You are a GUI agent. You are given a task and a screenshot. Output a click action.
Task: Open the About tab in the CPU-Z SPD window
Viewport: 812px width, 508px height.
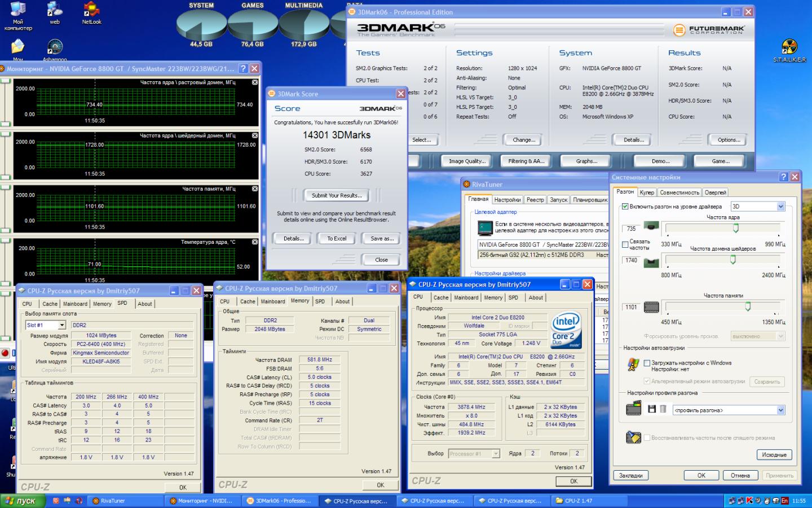(145, 304)
